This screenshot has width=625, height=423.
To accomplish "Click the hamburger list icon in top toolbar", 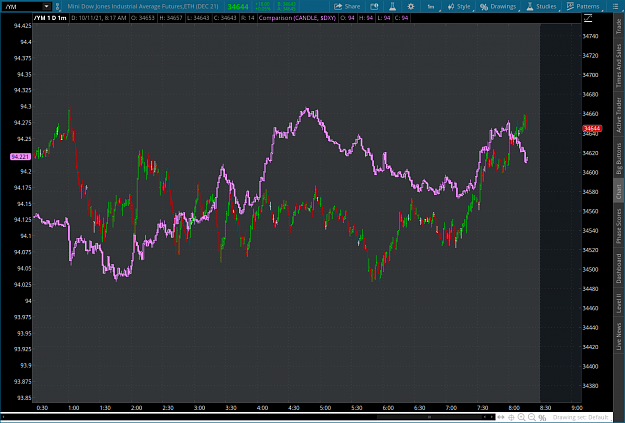I will (615, 6).
